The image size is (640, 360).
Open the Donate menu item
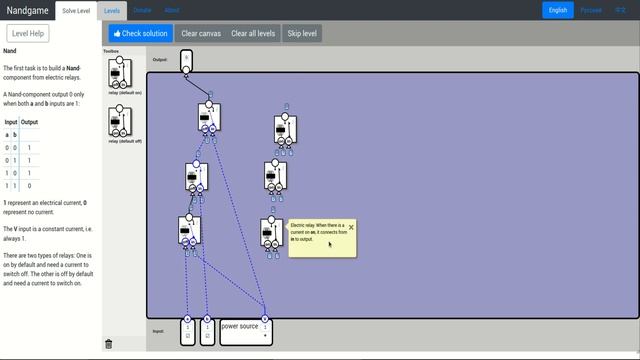[142, 10]
